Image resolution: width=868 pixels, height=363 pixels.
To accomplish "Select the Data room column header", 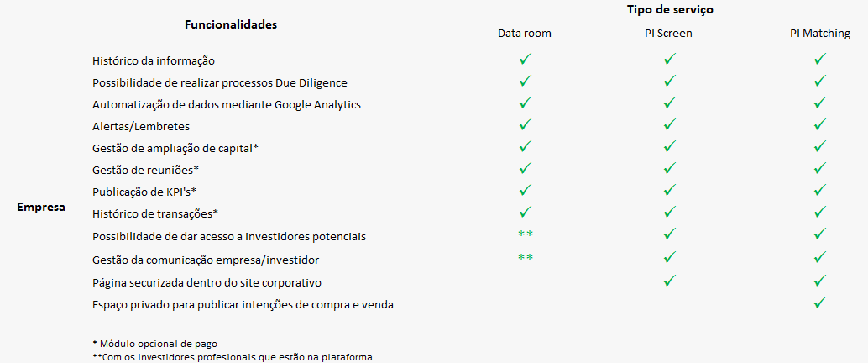I will coord(525,34).
